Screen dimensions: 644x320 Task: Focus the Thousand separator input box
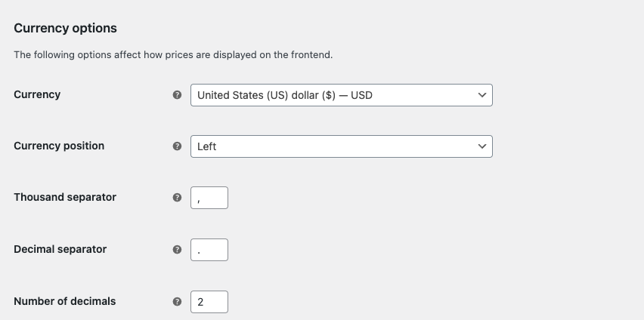(209, 198)
